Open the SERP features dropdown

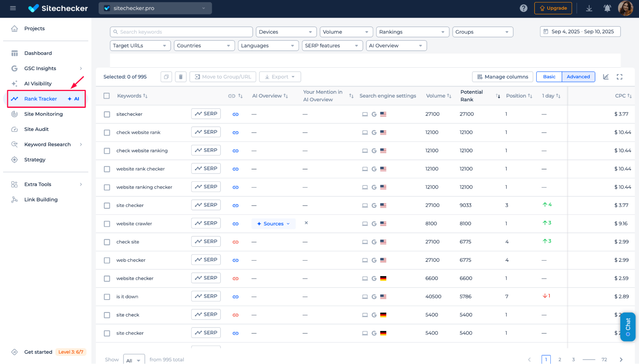click(x=332, y=46)
